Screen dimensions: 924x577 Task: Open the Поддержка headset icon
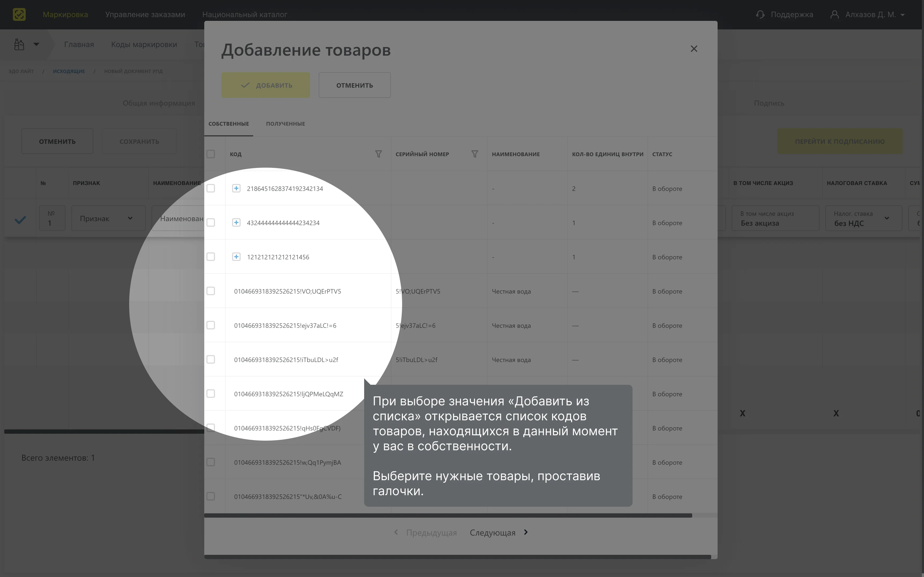point(760,14)
